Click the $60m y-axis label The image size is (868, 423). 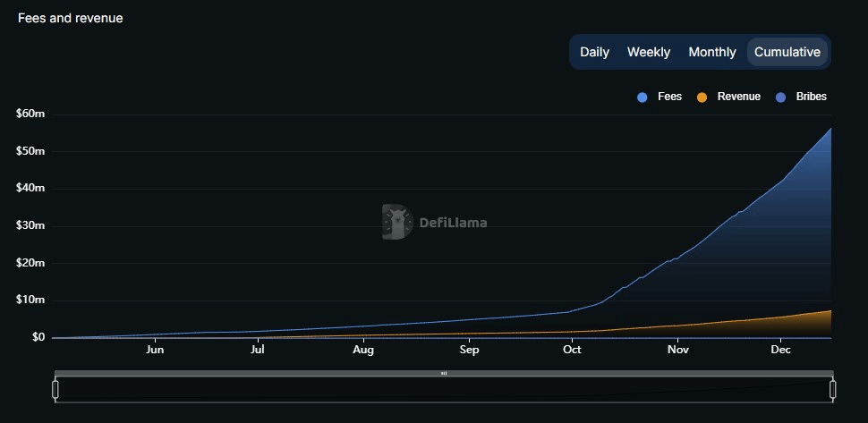pyautogui.click(x=30, y=114)
